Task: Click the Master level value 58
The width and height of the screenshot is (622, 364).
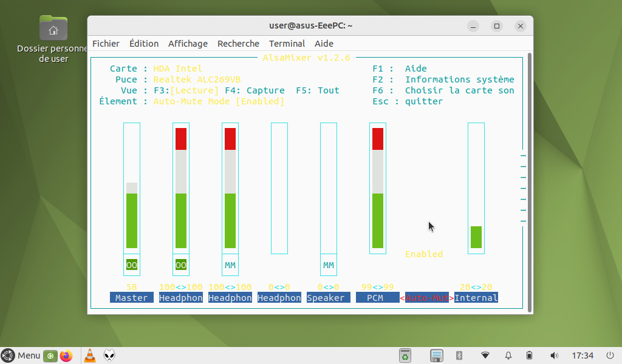Action: point(132,287)
